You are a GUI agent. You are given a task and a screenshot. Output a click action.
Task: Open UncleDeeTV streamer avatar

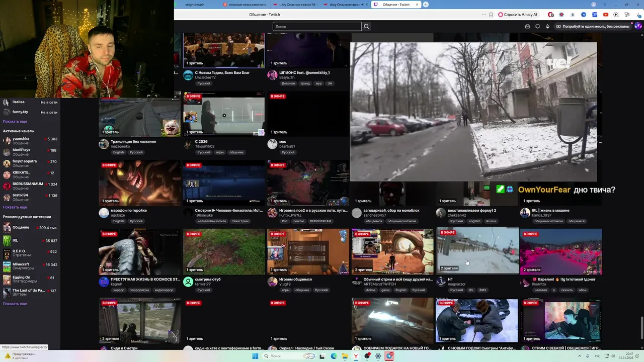(188, 75)
